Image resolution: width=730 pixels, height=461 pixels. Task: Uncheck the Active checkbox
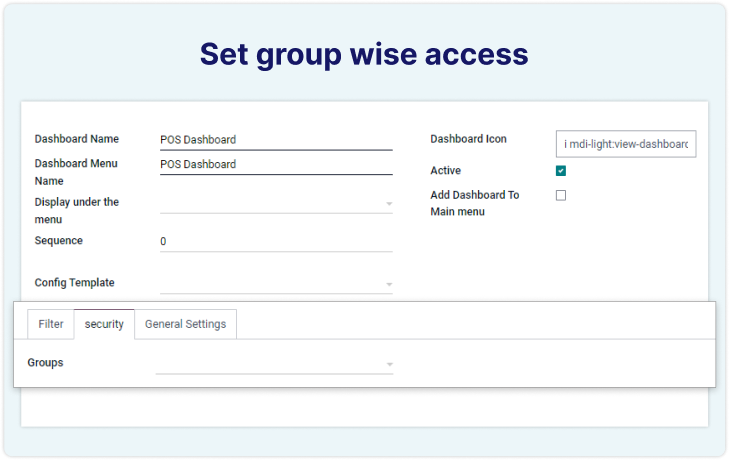(x=561, y=171)
